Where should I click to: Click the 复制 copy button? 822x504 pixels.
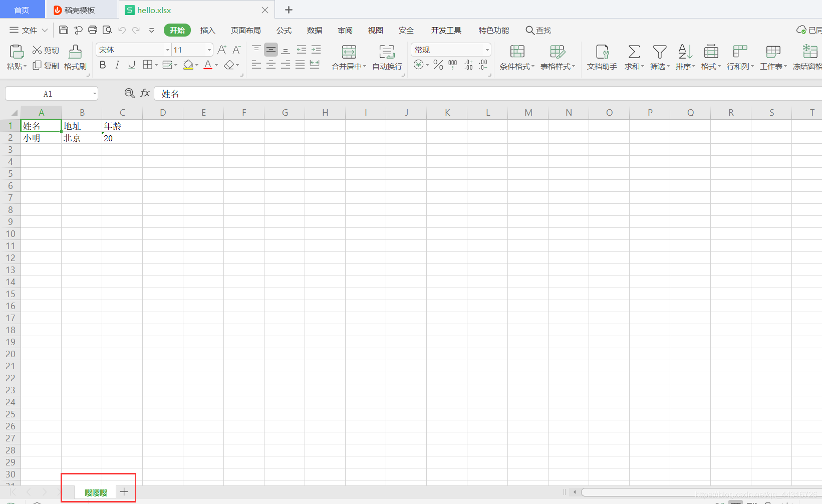tap(46, 66)
